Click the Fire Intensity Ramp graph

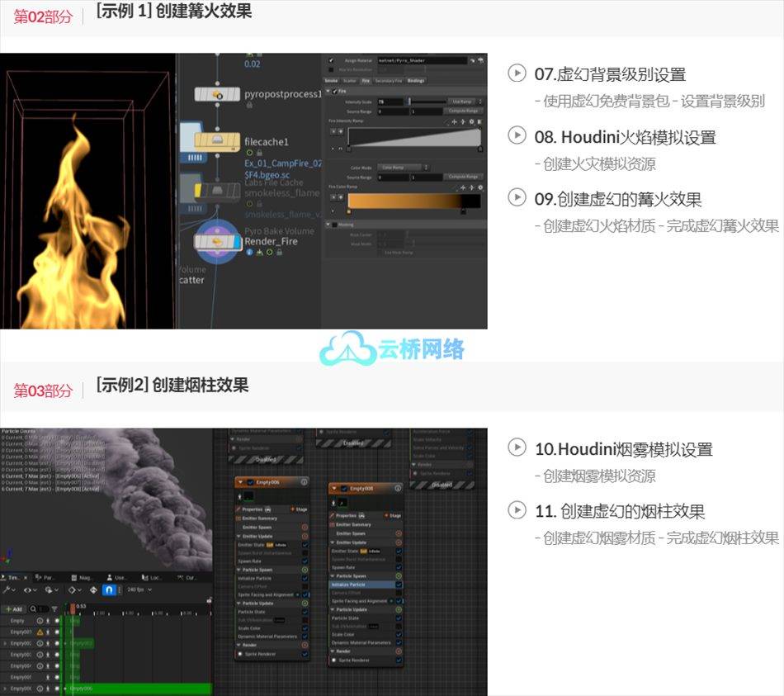[414, 136]
